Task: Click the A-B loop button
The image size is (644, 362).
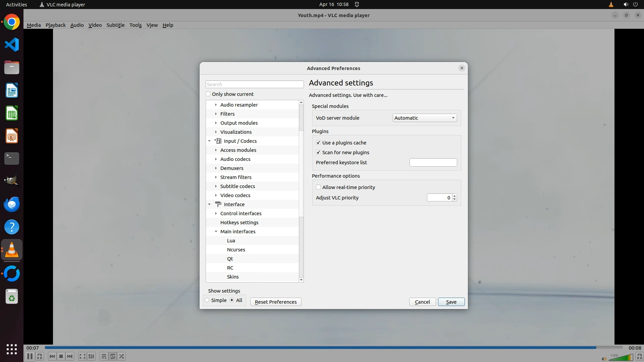Action: (x=40, y=356)
